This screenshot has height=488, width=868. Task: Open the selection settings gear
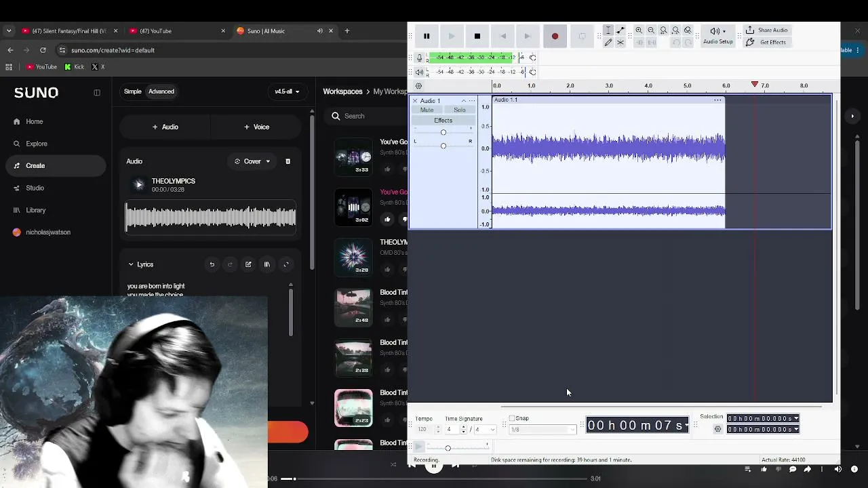[x=718, y=429]
